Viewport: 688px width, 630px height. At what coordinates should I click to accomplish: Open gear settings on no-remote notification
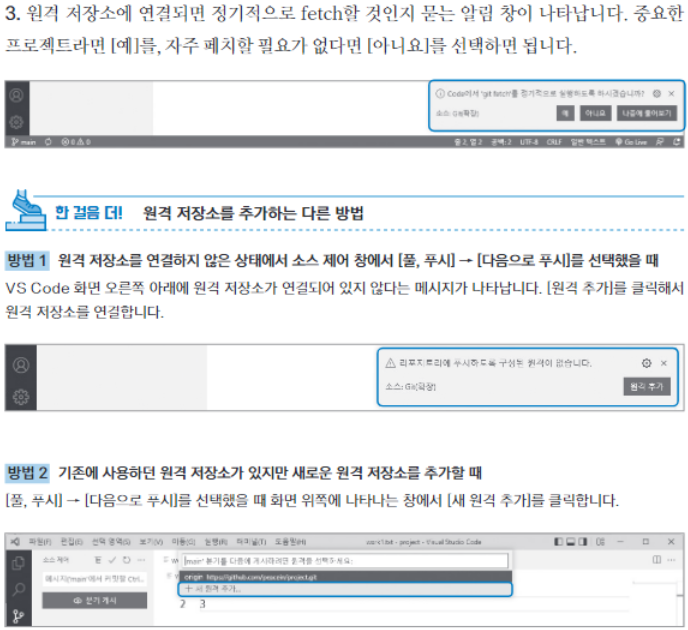(x=646, y=363)
